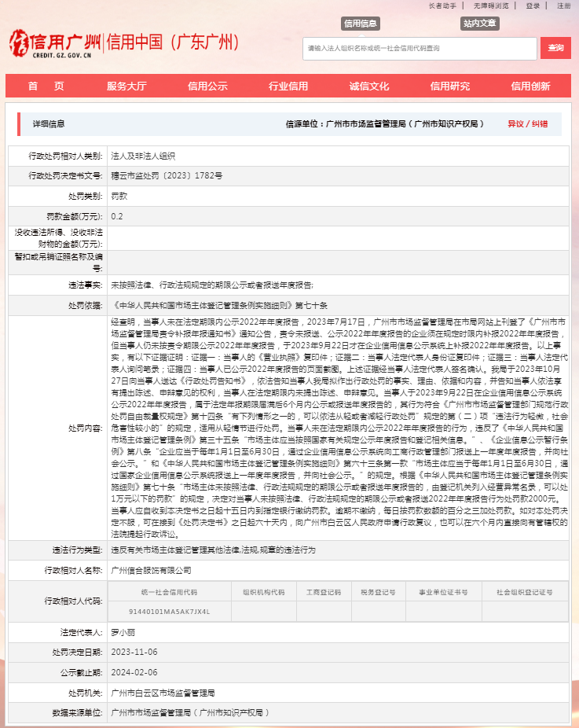The height and width of the screenshot is (728, 579).
Task: Select the value 法人及非法人组织
Action: pos(143,156)
